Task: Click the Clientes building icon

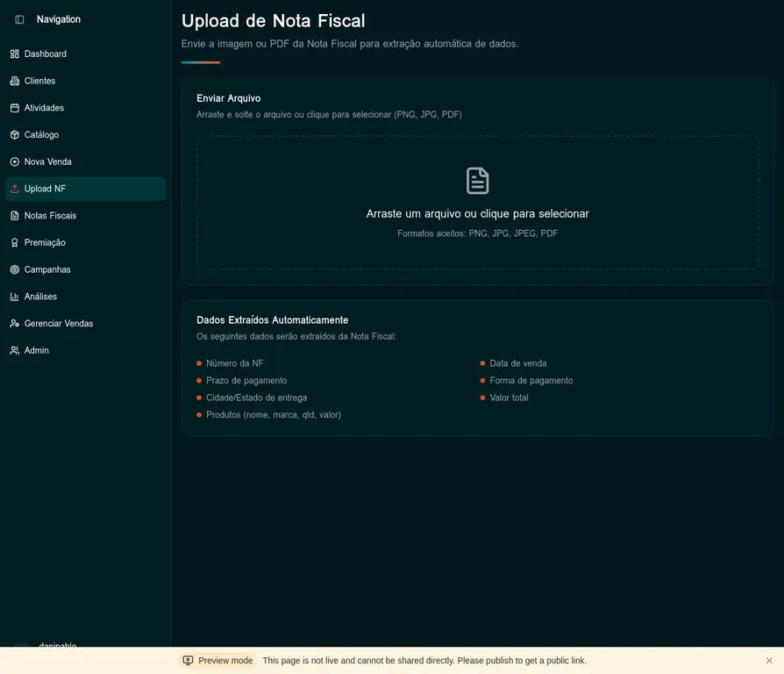Action: point(15,81)
